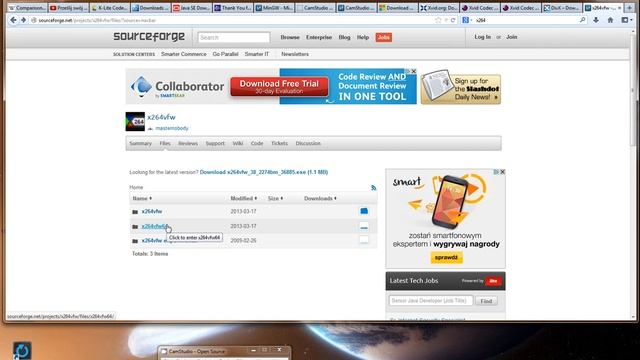Viewport: 640px width, 360px height.
Task: Open the Smarter Commerce solution center
Action: [x=184, y=54]
